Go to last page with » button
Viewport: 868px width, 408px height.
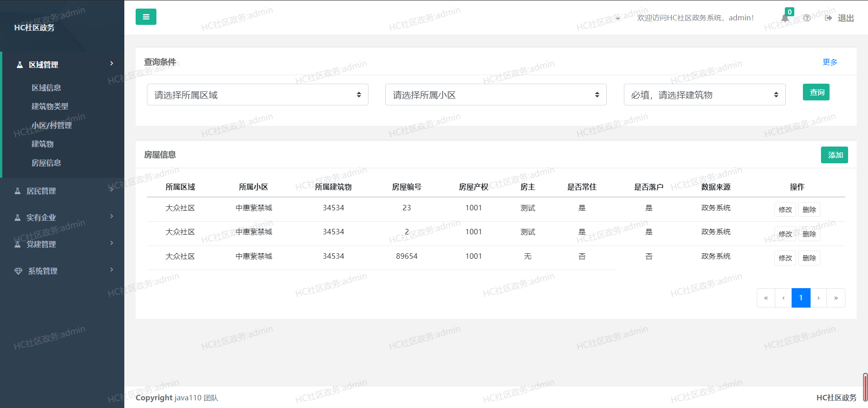coord(836,298)
